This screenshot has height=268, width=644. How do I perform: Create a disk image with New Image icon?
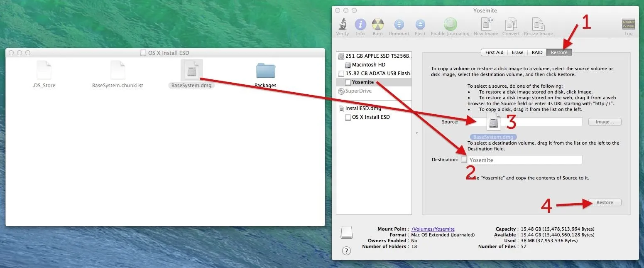point(486,24)
